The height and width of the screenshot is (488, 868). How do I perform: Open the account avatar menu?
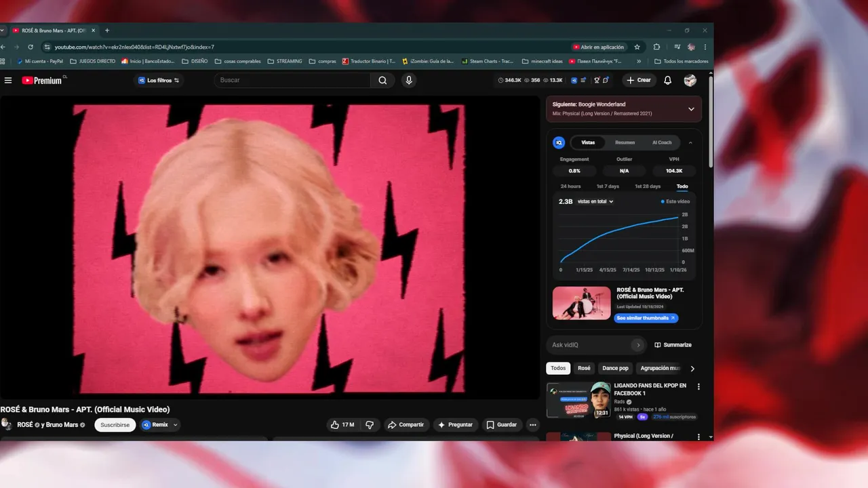coord(690,80)
